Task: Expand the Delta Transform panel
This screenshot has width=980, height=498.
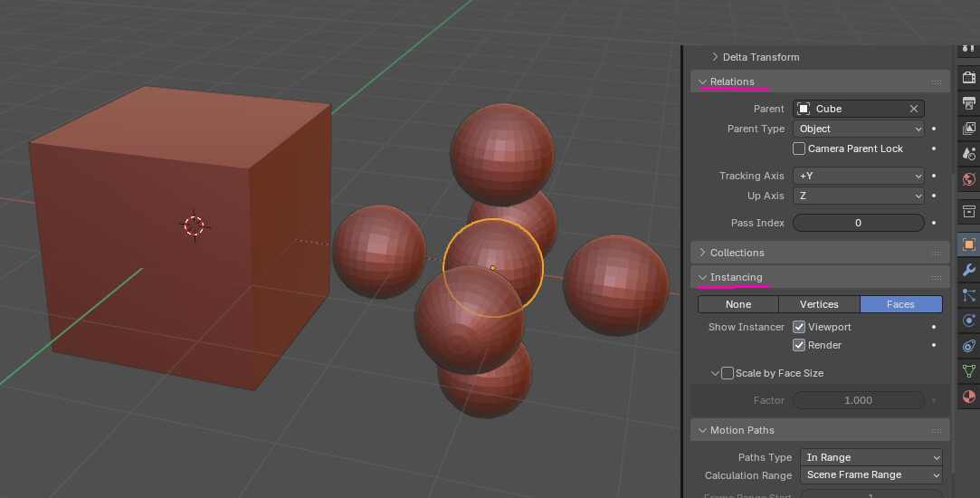Action: coord(715,57)
